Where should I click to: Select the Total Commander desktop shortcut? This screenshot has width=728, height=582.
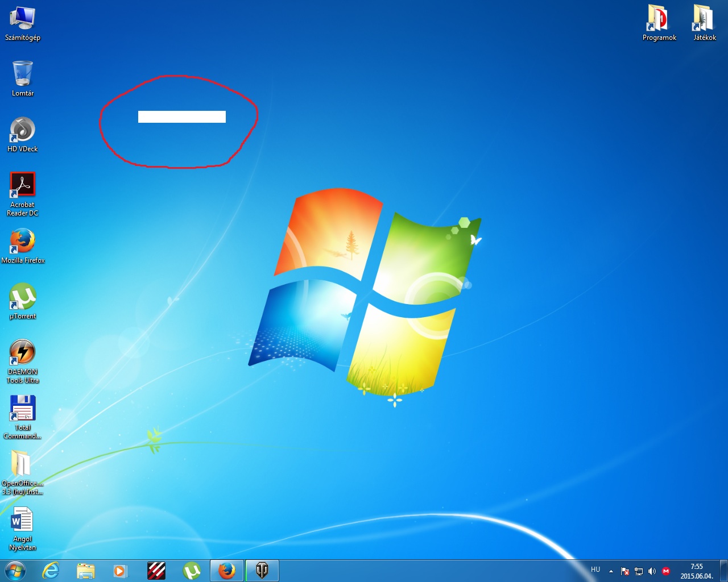click(x=23, y=417)
